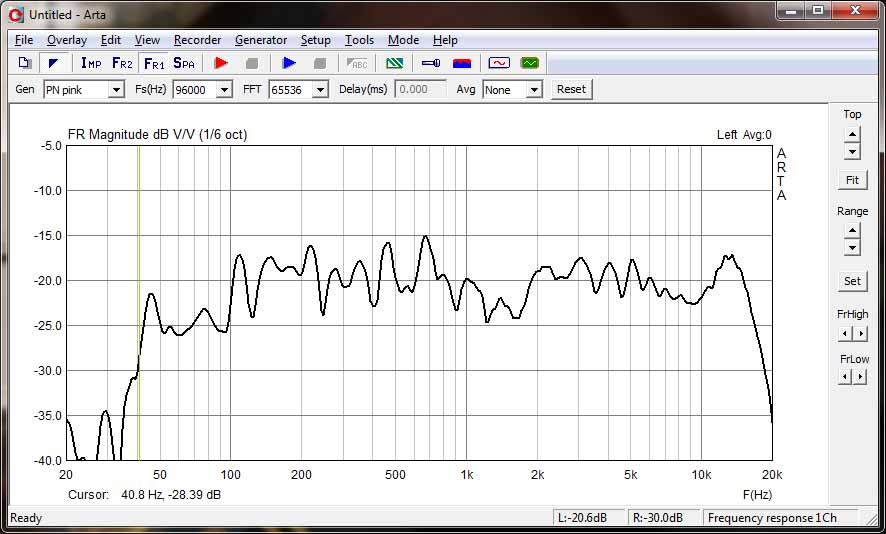The height and width of the screenshot is (534, 886).
Task: Click the Frequency response 1Ch status text
Action: coord(772,518)
